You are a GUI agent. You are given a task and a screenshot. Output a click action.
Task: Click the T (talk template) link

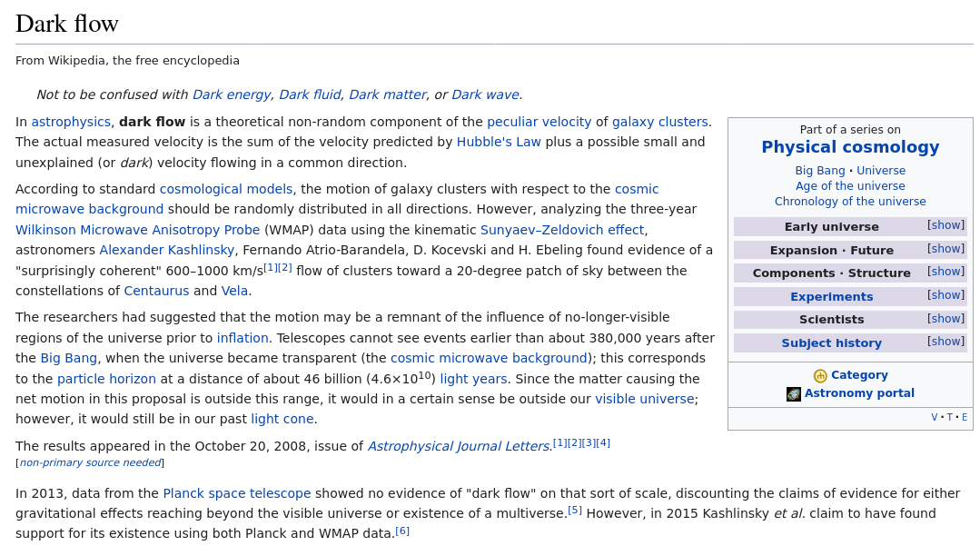[x=949, y=417]
